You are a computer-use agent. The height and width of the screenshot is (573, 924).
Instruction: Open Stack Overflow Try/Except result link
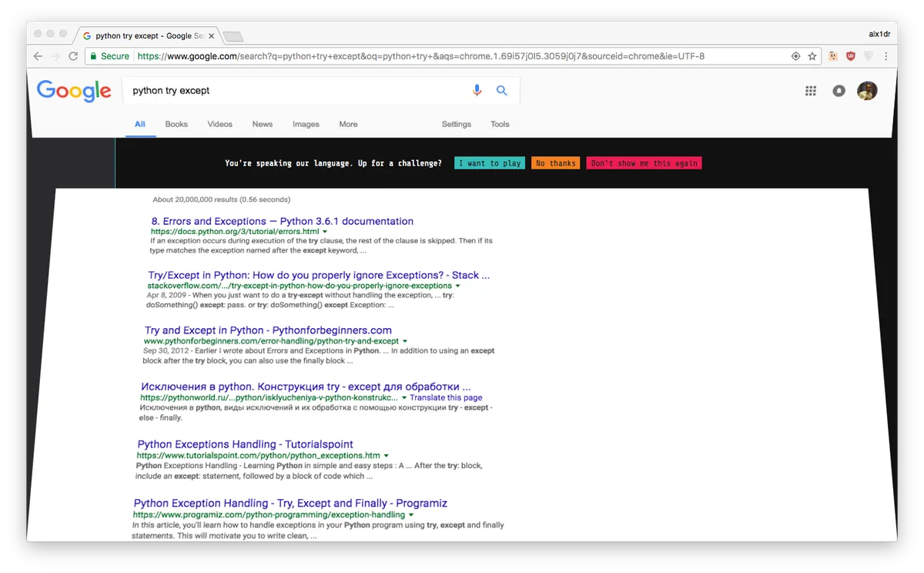click(319, 275)
